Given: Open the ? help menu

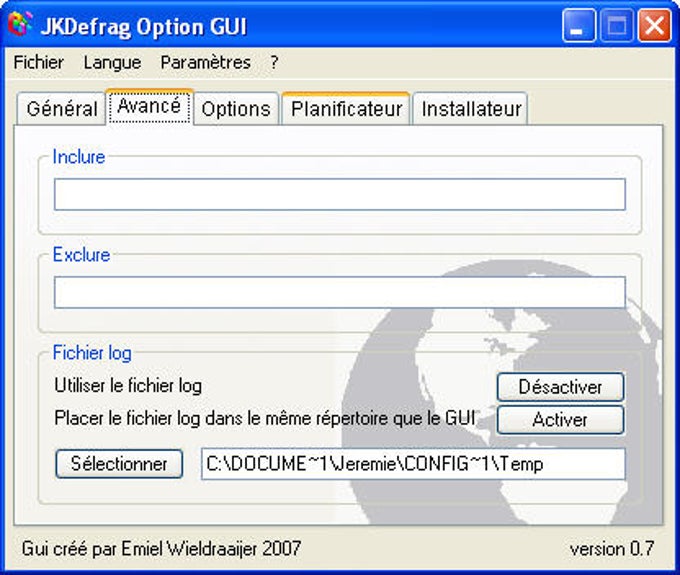Looking at the screenshot, I should [274, 62].
